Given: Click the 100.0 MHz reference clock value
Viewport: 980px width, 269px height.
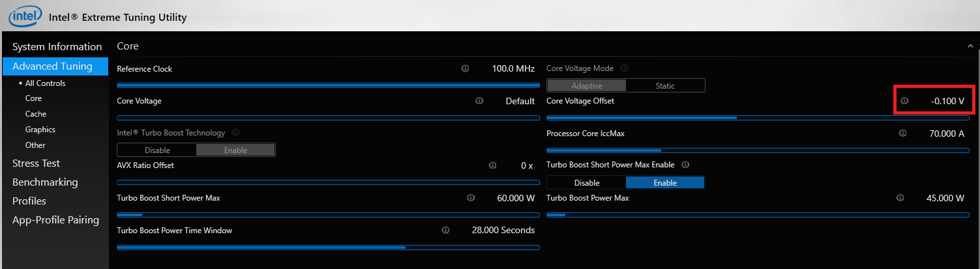Looking at the screenshot, I should click(x=513, y=68).
